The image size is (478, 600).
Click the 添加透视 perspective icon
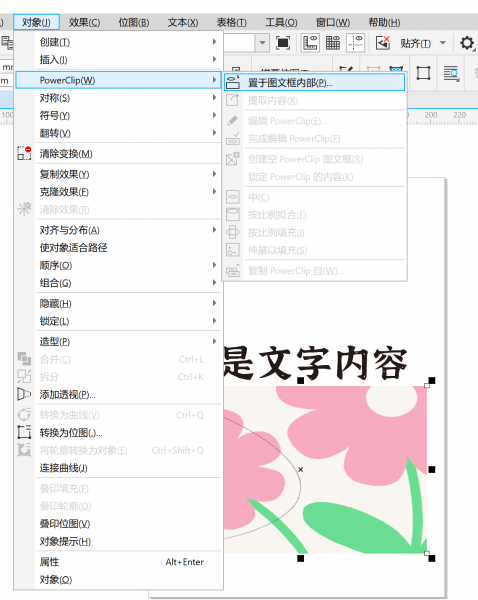coord(24,394)
